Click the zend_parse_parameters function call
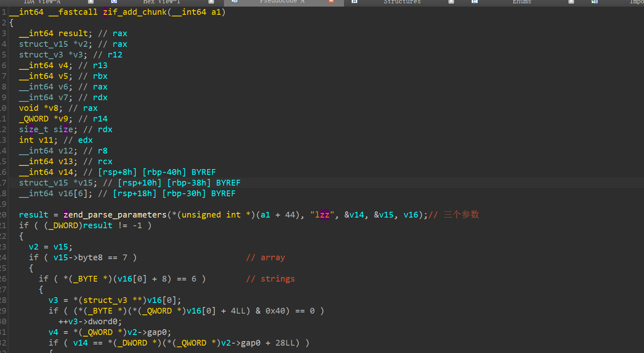The width and height of the screenshot is (644, 353). click(x=115, y=215)
